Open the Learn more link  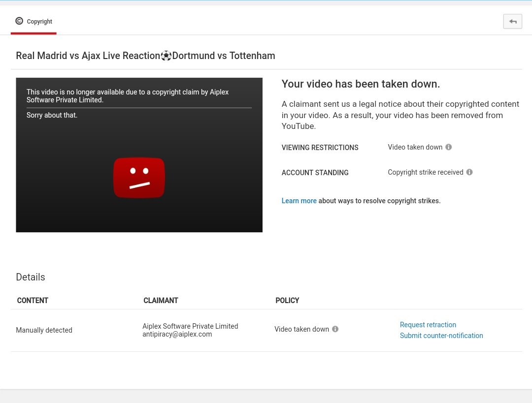299,201
